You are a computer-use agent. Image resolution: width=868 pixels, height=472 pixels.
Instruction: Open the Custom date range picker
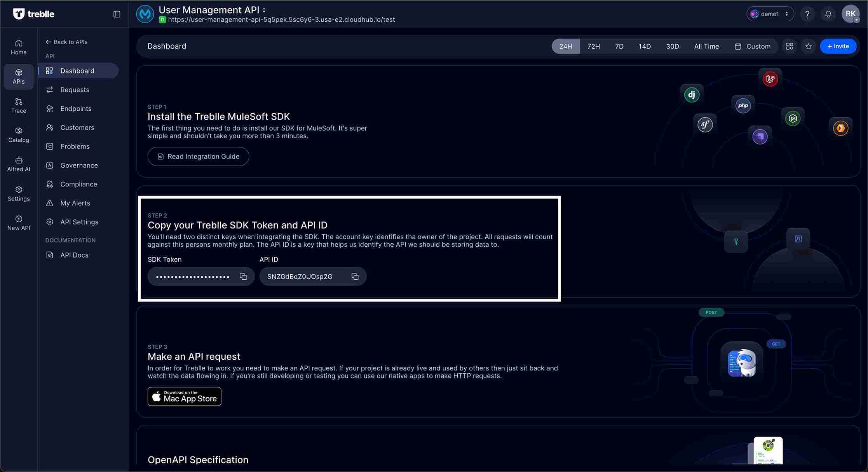tap(753, 46)
